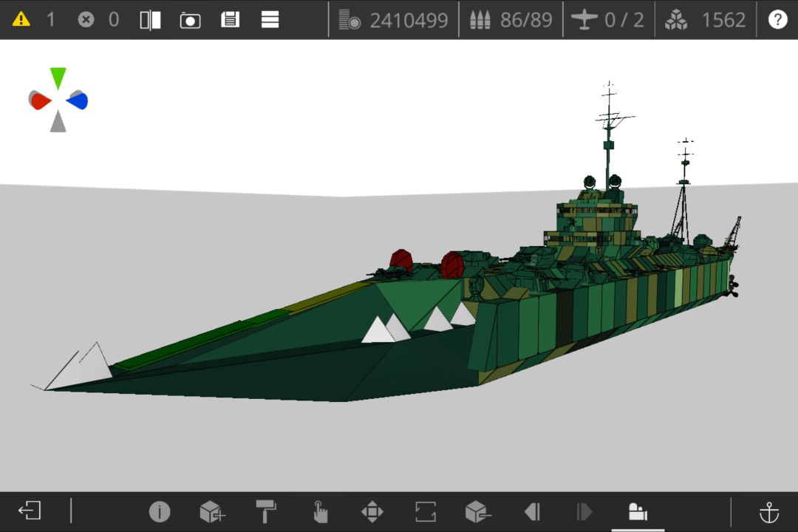The image size is (798, 532).
Task: Open the block info icon
Action: pyautogui.click(x=160, y=511)
